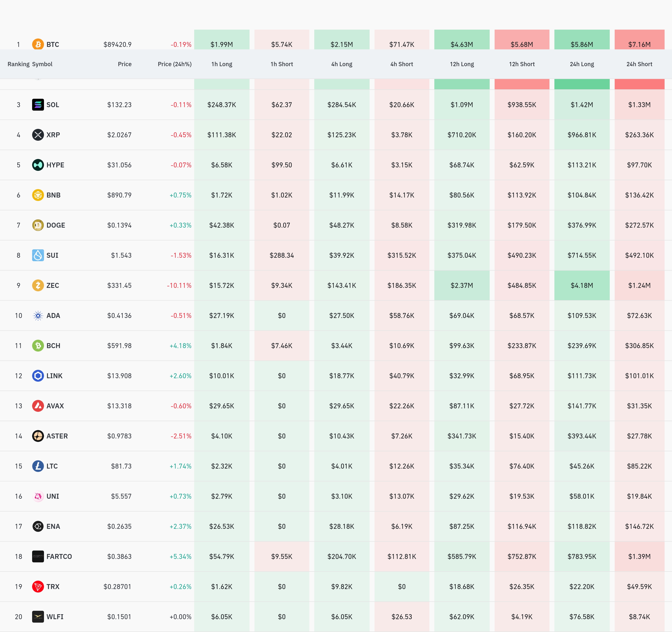Click the Chainlink LINK hexagon icon

click(x=38, y=376)
